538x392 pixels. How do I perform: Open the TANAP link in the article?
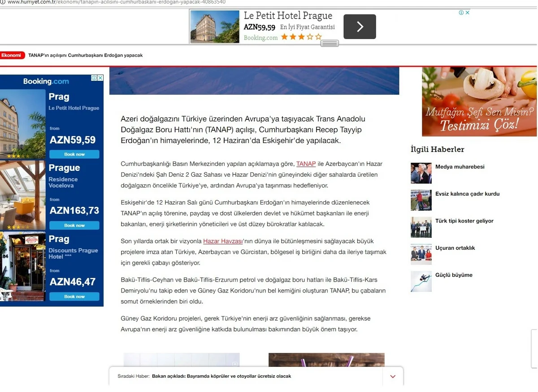pyautogui.click(x=306, y=164)
